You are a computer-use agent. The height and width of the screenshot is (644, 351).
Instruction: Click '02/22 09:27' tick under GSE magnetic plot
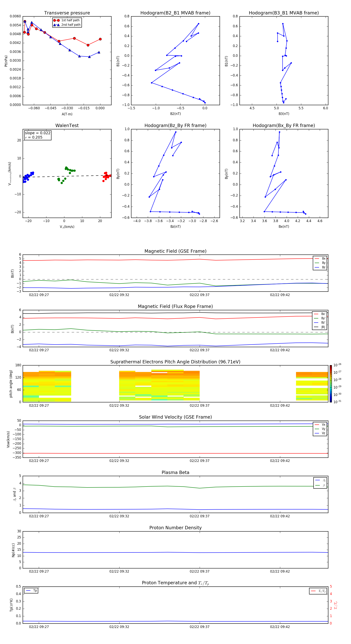pyautogui.click(x=39, y=295)
